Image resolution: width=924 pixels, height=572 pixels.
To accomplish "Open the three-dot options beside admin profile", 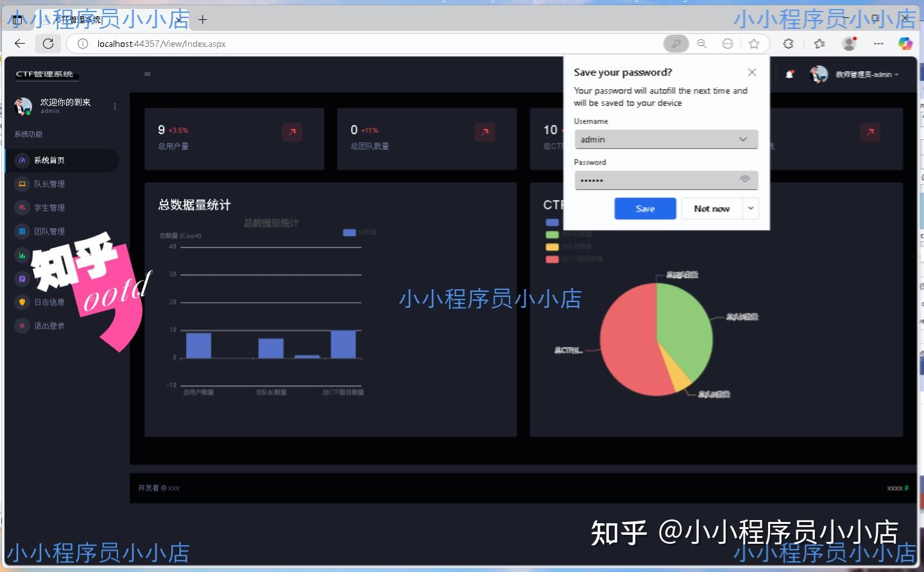I will point(115,106).
